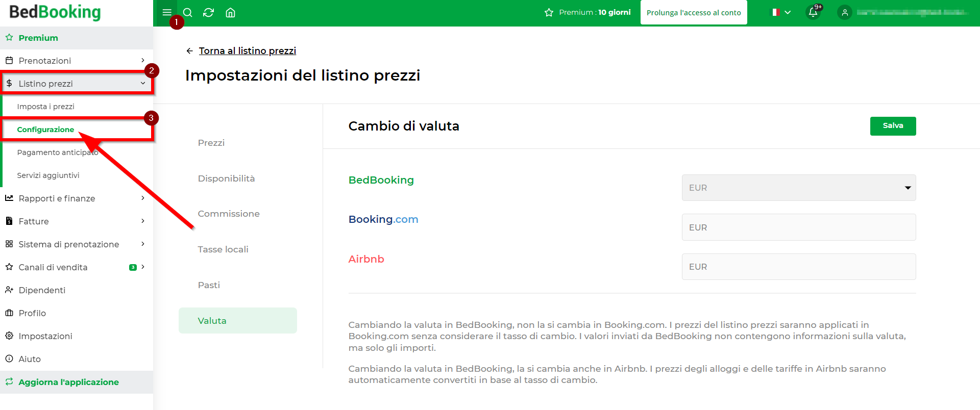Click the BedBooking logo

(x=55, y=12)
